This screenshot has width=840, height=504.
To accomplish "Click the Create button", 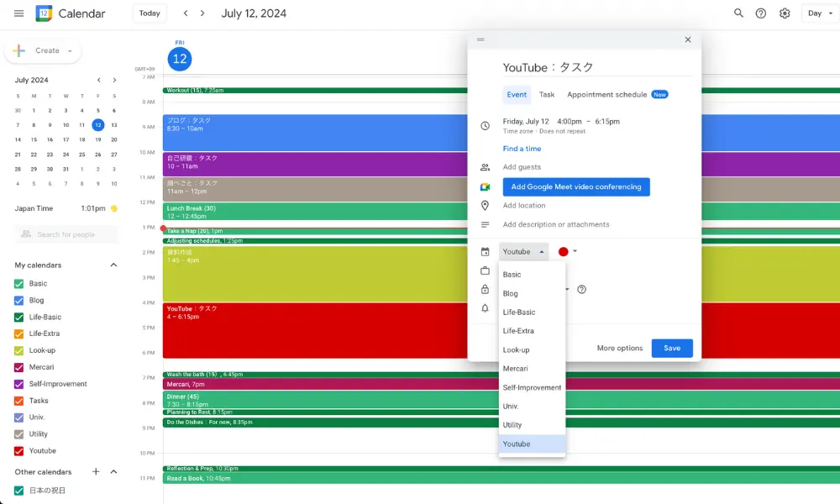I will (x=43, y=51).
